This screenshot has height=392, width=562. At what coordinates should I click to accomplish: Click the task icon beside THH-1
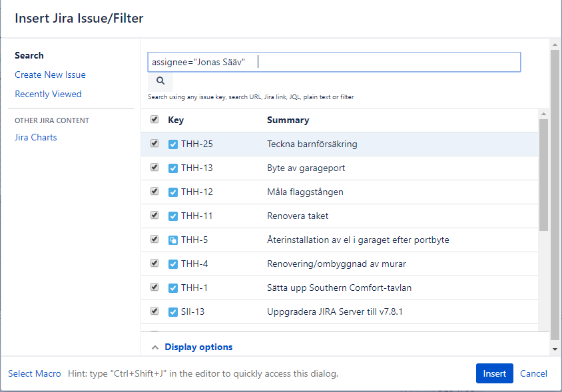pos(172,288)
